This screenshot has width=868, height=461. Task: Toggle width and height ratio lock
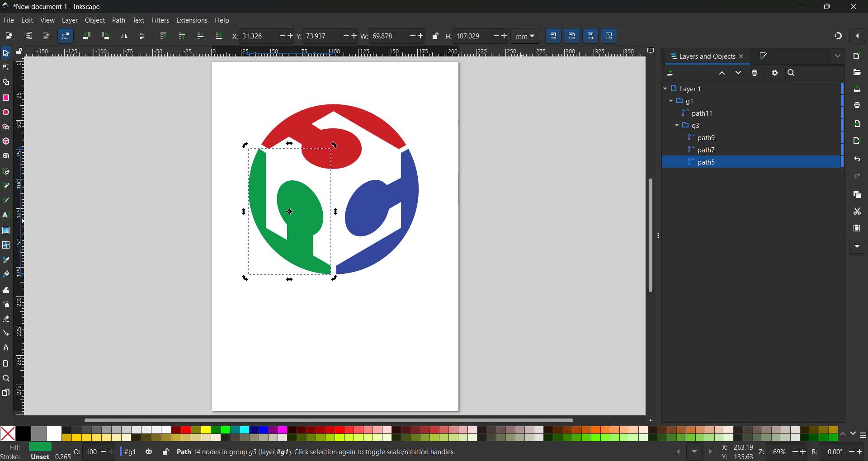coord(435,36)
